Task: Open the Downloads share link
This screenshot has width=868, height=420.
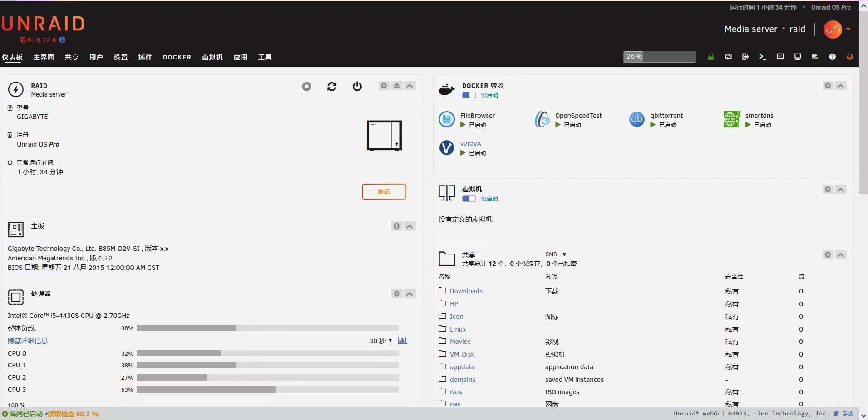Action: (x=466, y=291)
